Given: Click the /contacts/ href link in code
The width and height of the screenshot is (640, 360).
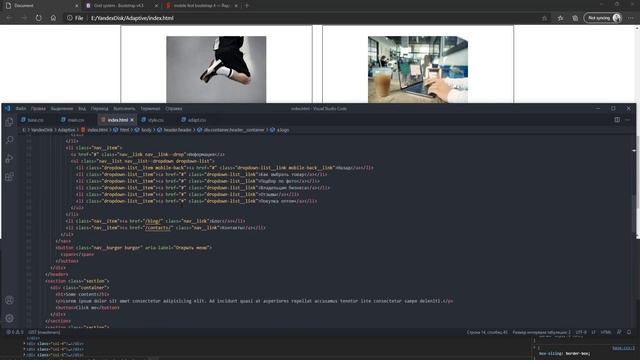Looking at the screenshot, I should tap(158, 228).
